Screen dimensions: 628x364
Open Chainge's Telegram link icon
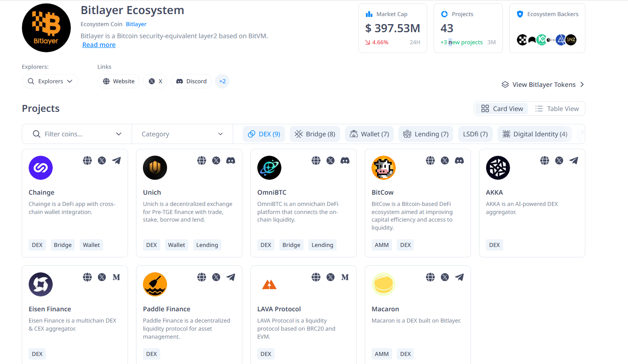[116, 160]
